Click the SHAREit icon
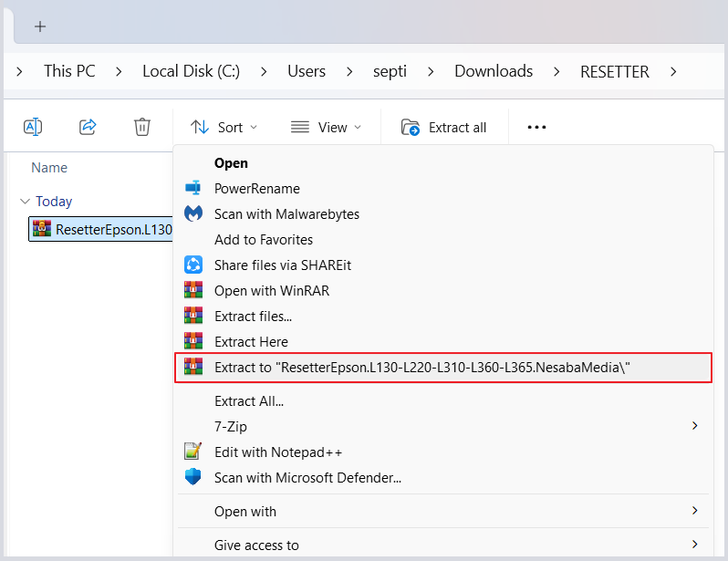 point(193,265)
